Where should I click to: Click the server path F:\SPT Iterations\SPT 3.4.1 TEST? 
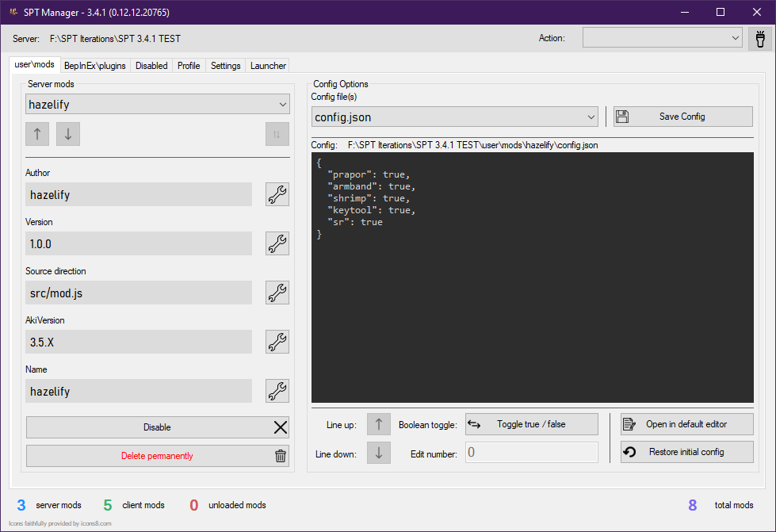(115, 39)
